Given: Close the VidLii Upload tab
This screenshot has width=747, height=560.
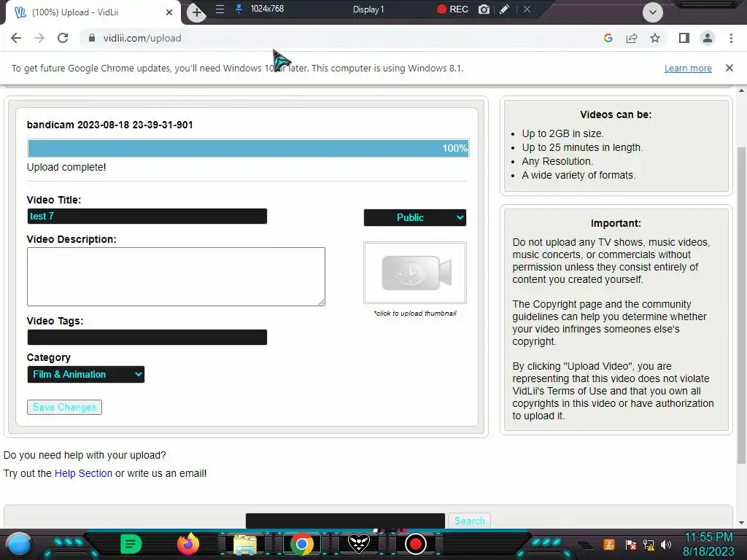Looking at the screenshot, I should pos(169,12).
